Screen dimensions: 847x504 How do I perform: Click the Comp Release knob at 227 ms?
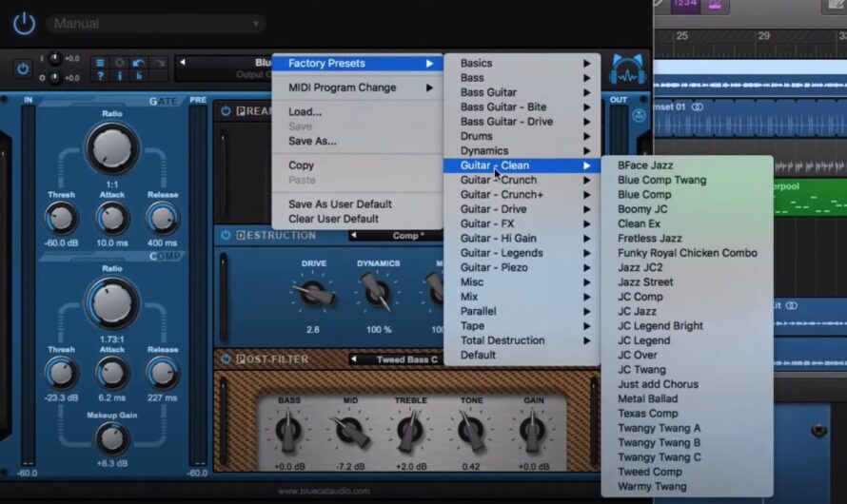[162, 374]
